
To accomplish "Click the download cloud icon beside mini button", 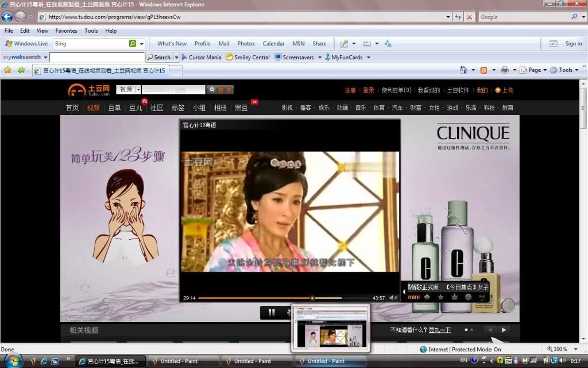I will (427, 297).
